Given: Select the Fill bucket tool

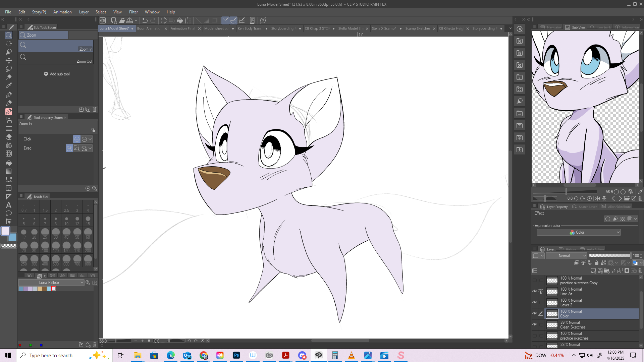Looking at the screenshot, I should [x=9, y=163].
